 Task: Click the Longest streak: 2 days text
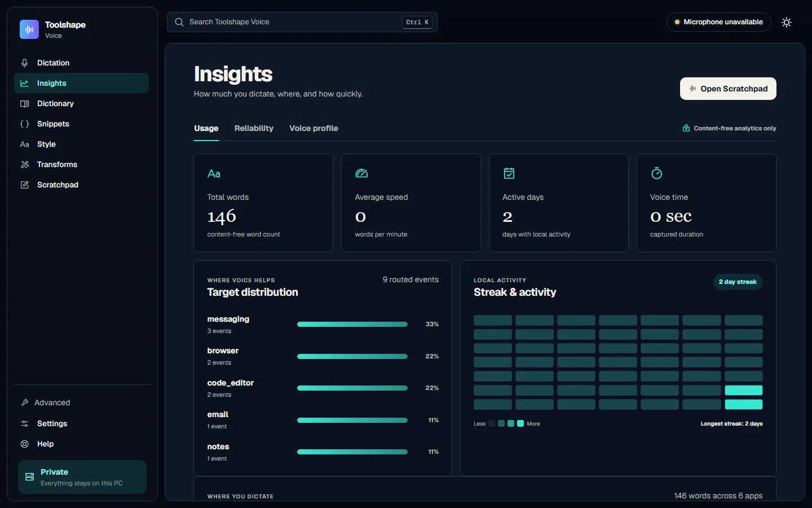(731, 423)
